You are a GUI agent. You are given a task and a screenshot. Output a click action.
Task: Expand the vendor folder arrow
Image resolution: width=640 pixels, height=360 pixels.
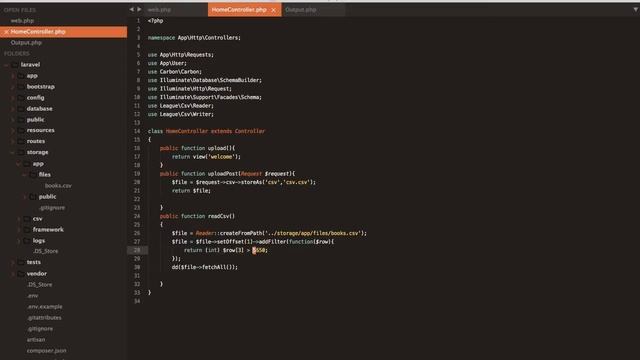coord(13,273)
